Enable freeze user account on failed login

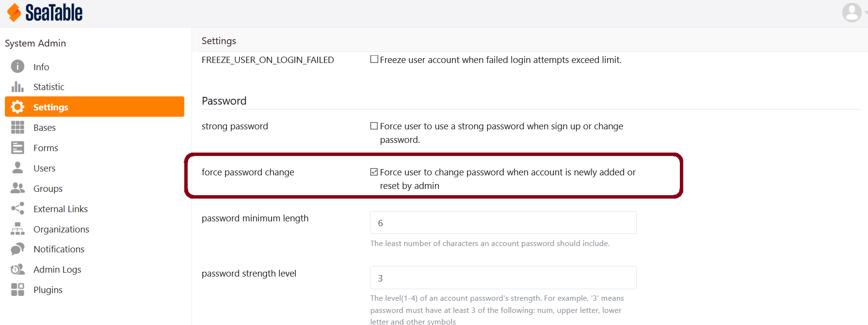tap(374, 59)
